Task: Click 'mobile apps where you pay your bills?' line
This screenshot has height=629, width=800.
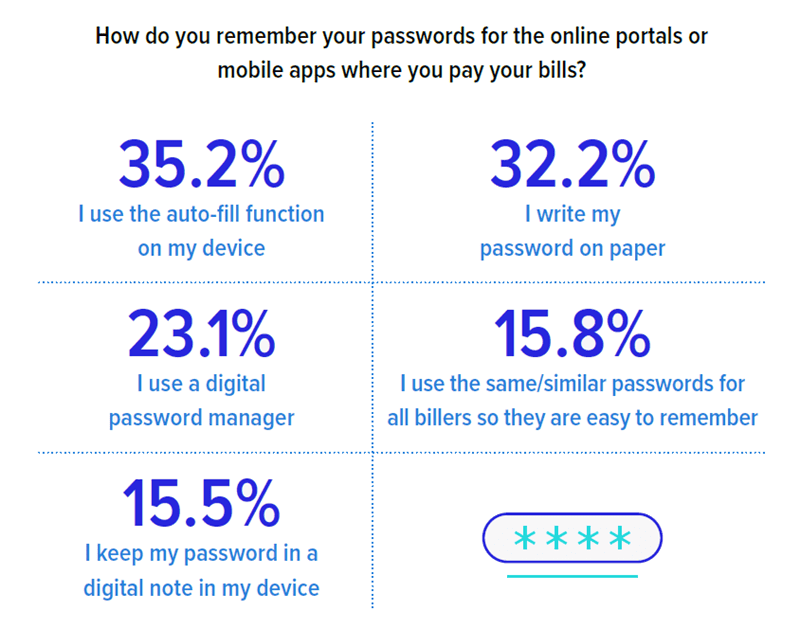Action: pos(402,70)
